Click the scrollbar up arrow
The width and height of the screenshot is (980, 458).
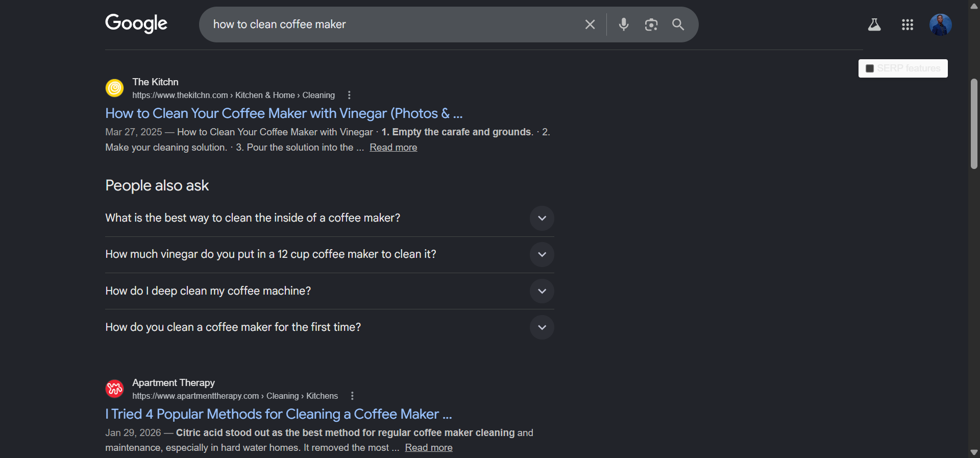click(x=974, y=6)
